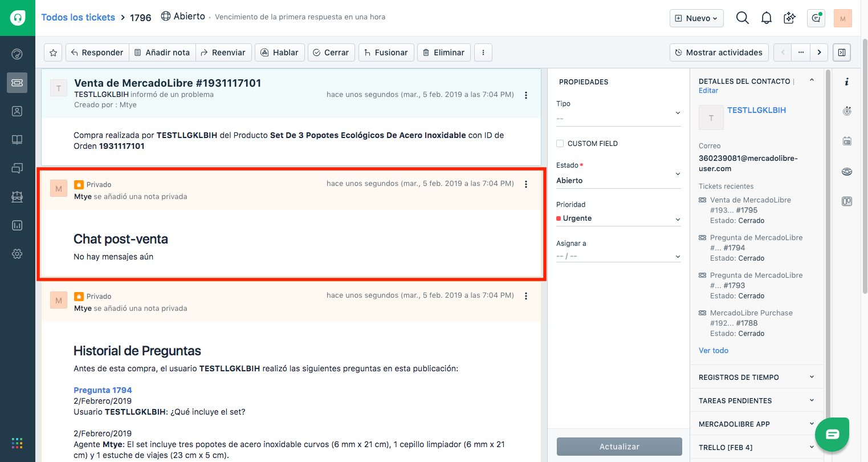
Task: Open options menu for Historial de Preguntas note
Action: (526, 296)
